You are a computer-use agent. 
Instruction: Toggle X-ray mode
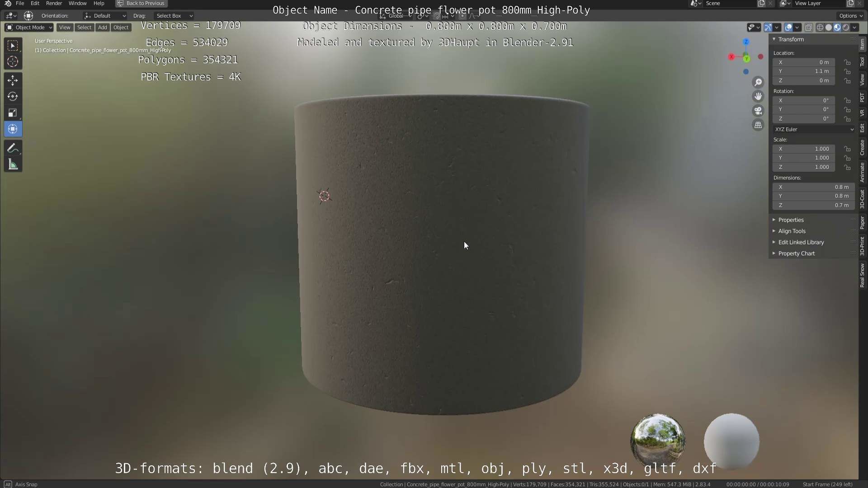[809, 28]
